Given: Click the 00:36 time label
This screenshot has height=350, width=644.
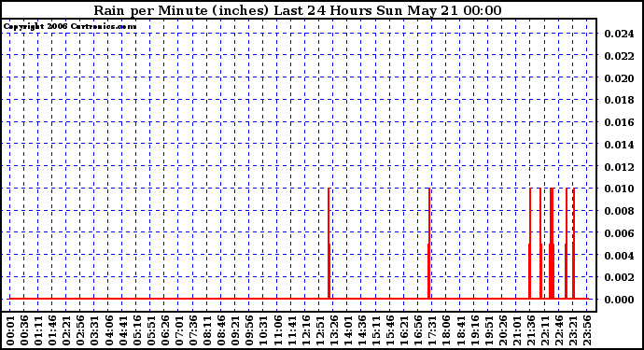Looking at the screenshot, I should click(24, 330).
